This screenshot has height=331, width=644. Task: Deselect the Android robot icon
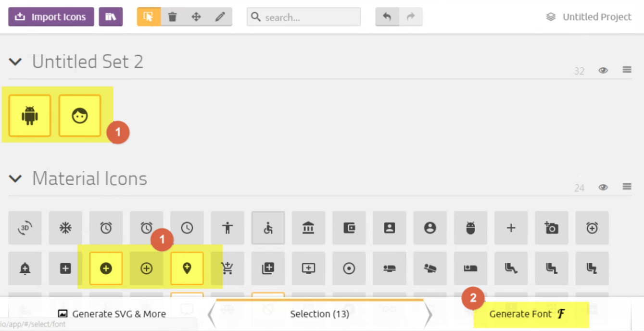coord(30,116)
